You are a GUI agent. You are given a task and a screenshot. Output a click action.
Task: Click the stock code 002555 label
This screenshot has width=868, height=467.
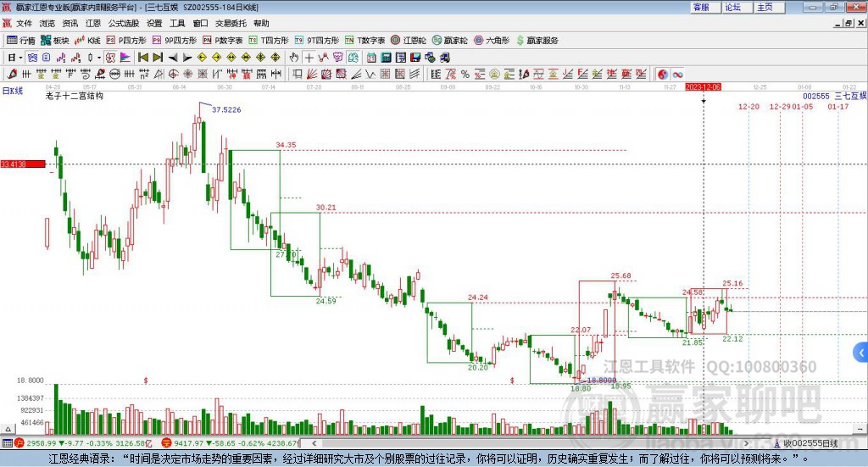click(816, 97)
